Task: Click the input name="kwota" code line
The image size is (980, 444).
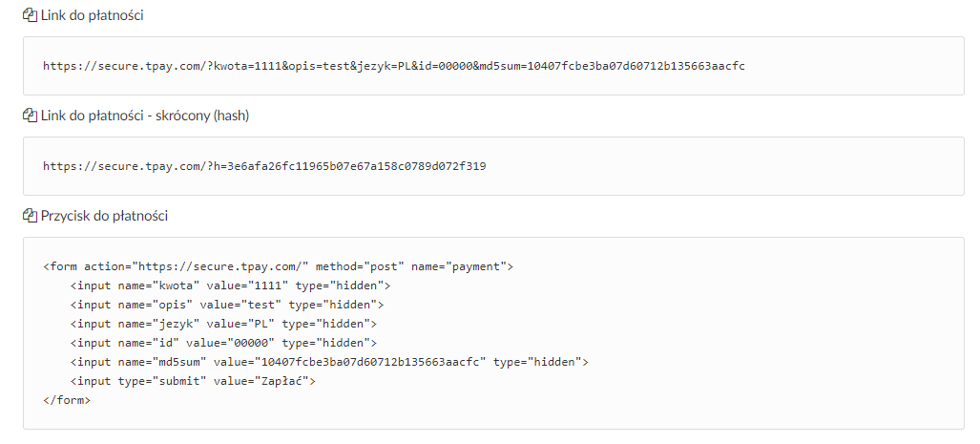Action: tap(230, 285)
